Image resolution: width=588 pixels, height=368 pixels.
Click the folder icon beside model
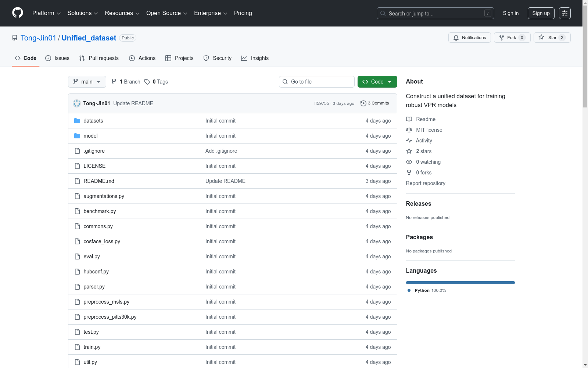pos(77,136)
